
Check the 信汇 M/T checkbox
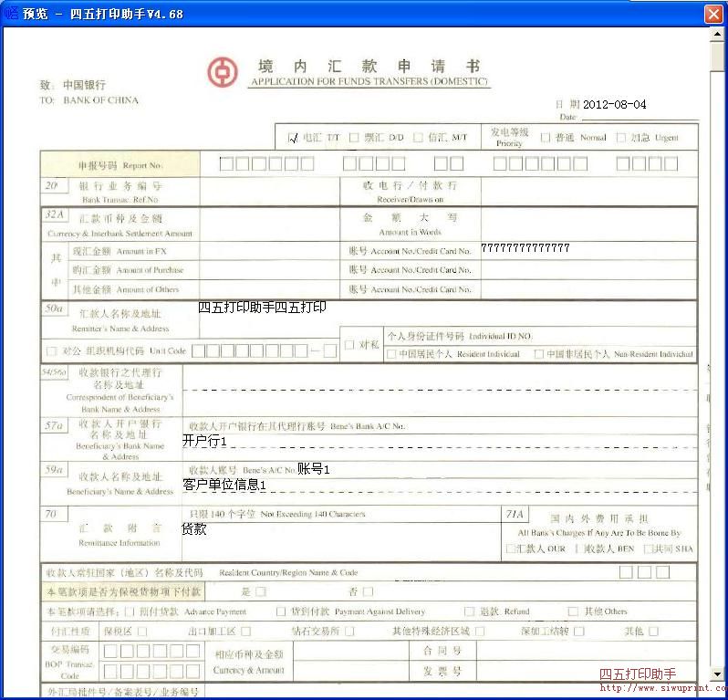pos(418,138)
